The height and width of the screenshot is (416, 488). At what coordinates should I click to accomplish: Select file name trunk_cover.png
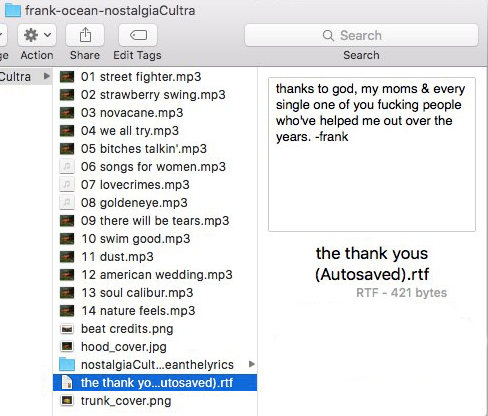[x=126, y=401]
